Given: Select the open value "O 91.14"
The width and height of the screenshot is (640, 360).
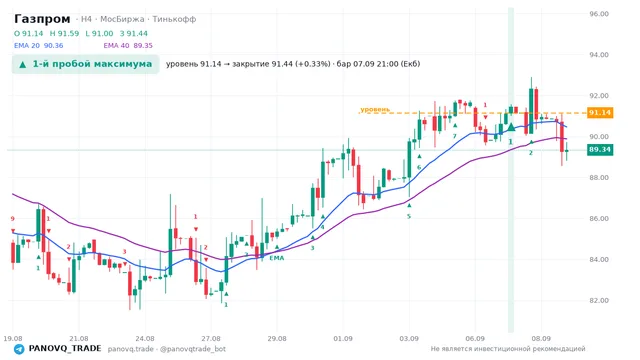Looking at the screenshot, I should click(29, 33).
